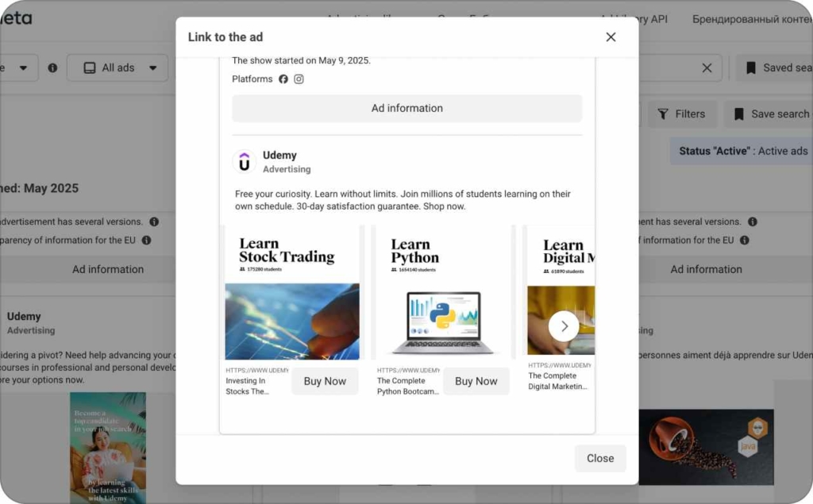Close the Link to the ad dialog with X
This screenshot has width=813, height=504.
[611, 37]
